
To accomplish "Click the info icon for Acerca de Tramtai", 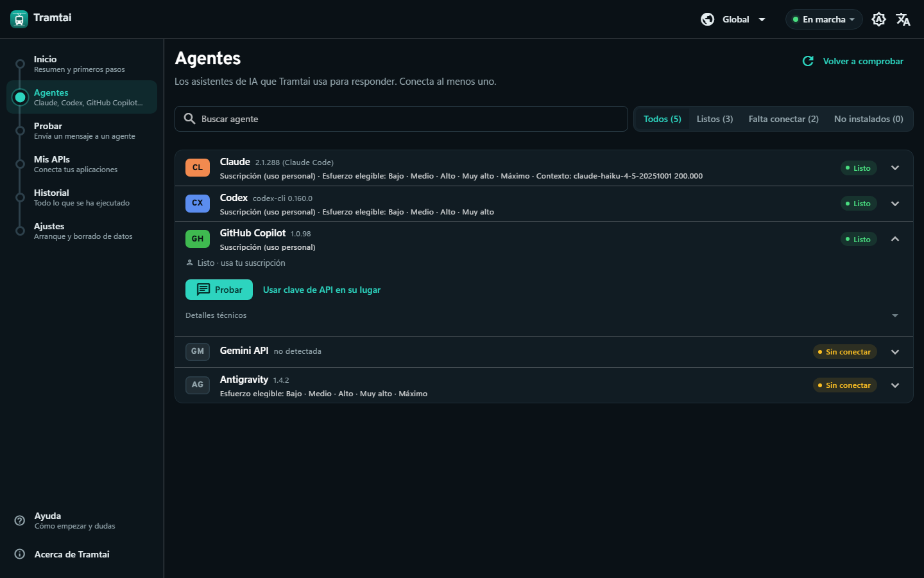I will pos(20,554).
